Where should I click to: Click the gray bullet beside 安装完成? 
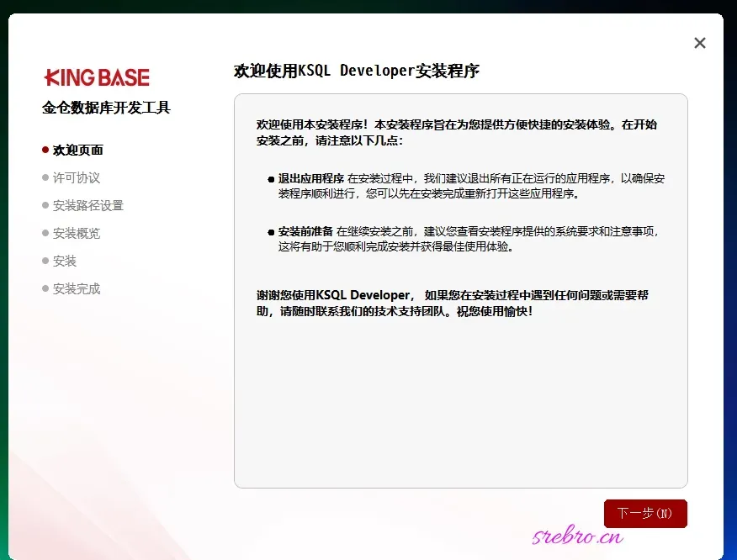point(45,288)
